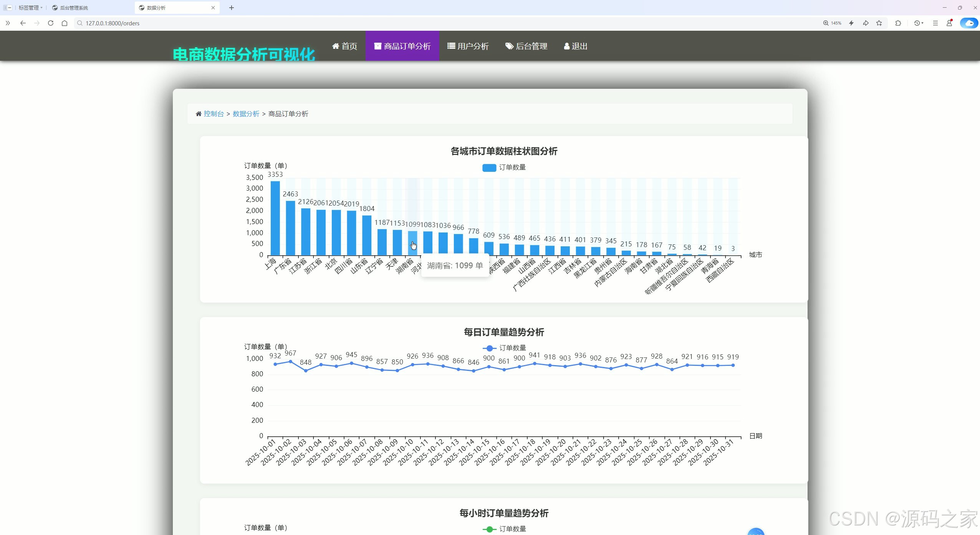Go to 用户分析 nav menu item
Screen dimensions: 980x535
click(468, 46)
